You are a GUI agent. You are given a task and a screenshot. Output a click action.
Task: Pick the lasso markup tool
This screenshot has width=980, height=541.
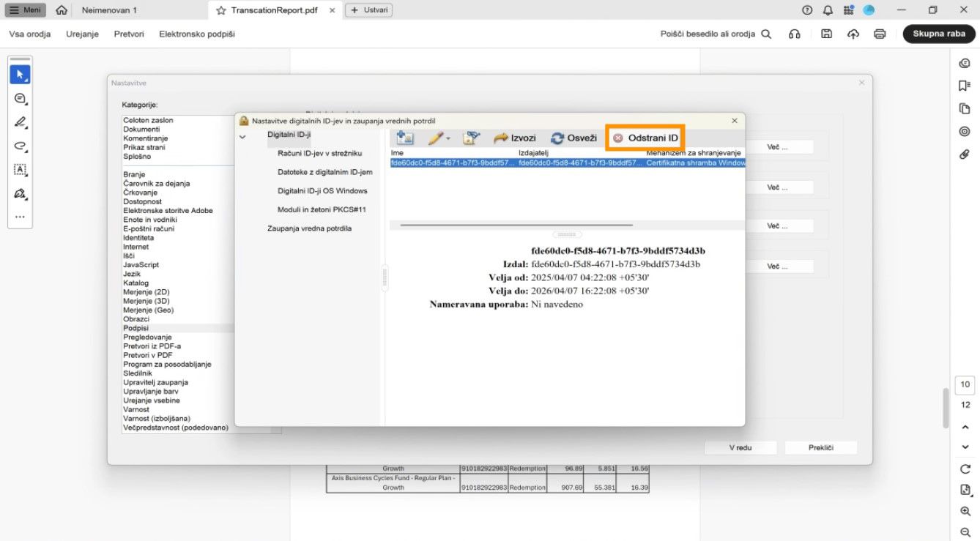(21, 146)
